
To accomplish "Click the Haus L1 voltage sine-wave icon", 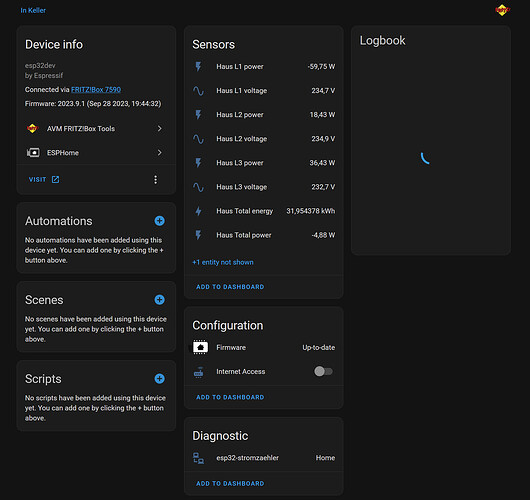I will [x=198, y=91].
